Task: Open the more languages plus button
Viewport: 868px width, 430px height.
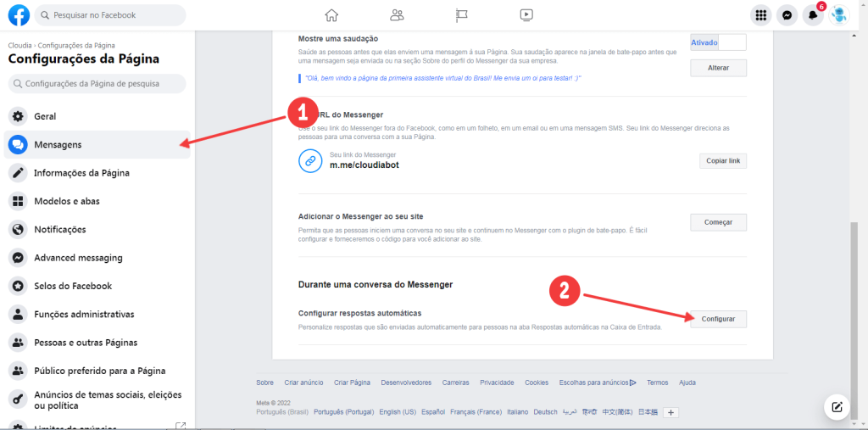Action: 670,412
